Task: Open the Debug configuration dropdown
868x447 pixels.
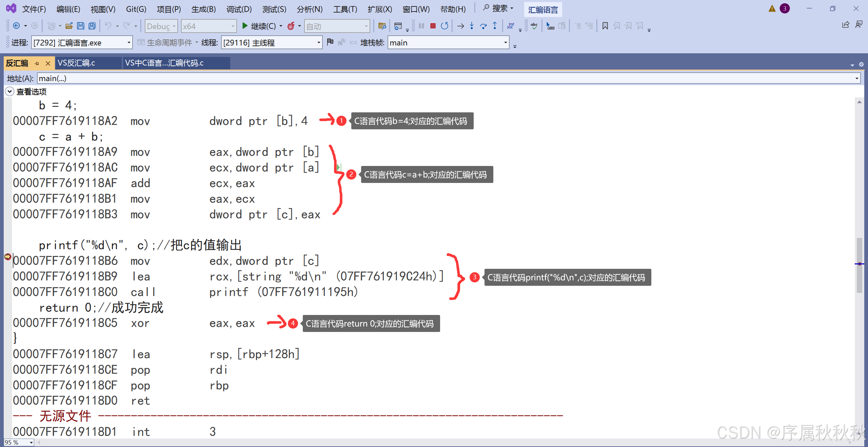Action: (161, 26)
